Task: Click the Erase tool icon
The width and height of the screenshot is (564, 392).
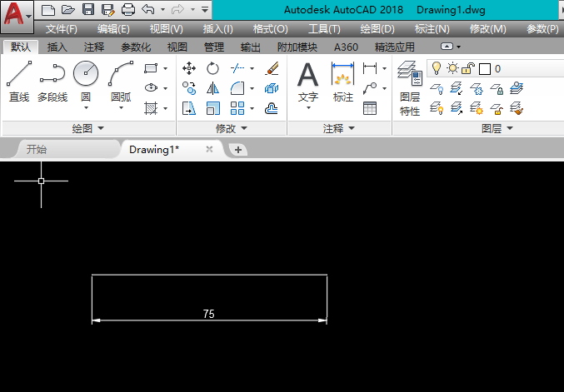Action: pos(272,68)
